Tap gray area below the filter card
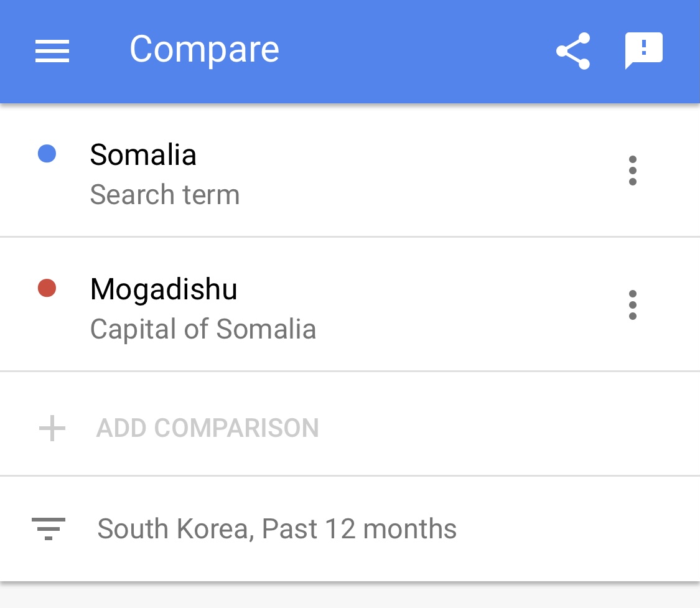This screenshot has width=700, height=608. click(x=348, y=596)
